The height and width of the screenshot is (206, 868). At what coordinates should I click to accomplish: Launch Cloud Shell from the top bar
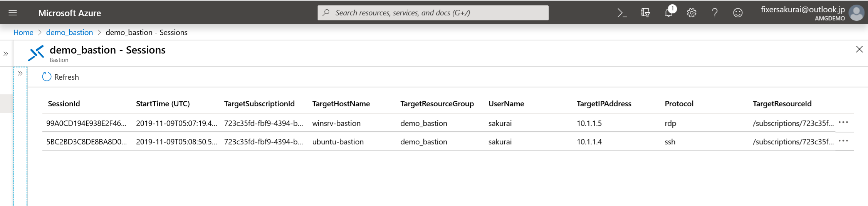[622, 13]
